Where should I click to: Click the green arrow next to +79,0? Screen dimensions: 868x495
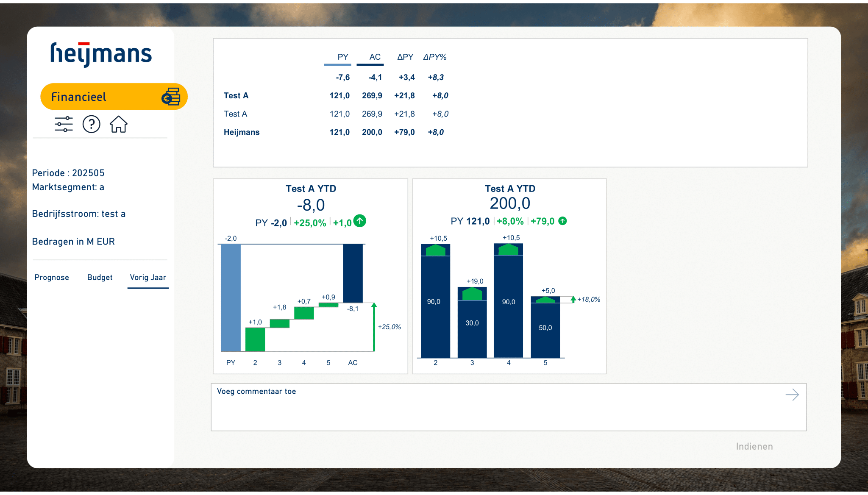(x=562, y=221)
